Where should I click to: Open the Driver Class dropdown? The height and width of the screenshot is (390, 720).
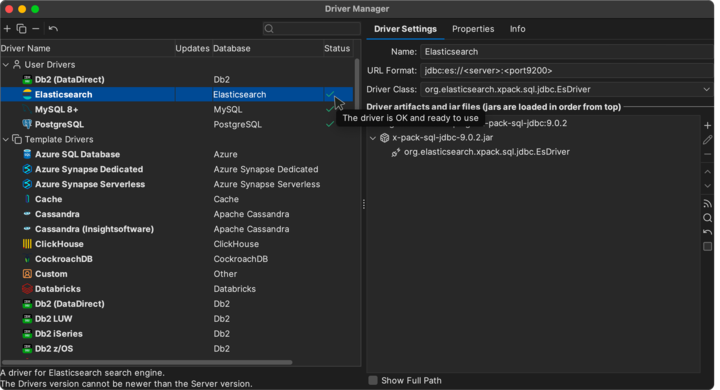(x=706, y=89)
